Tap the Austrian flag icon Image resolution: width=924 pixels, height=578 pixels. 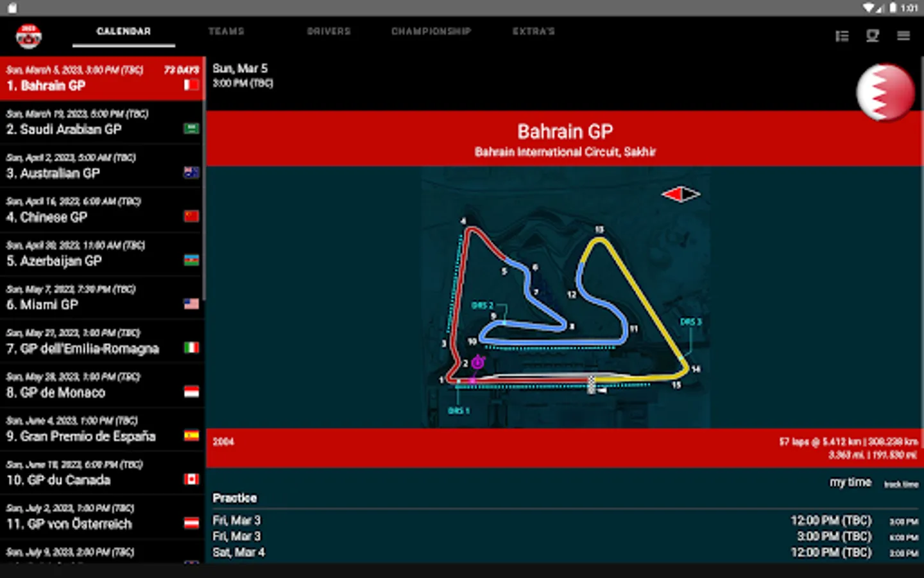[191, 523]
